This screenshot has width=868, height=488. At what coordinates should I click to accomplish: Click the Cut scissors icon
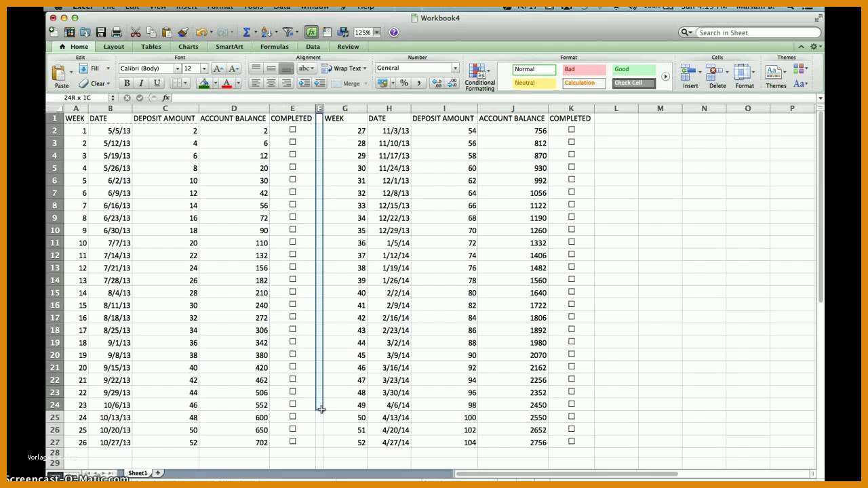[x=136, y=32]
